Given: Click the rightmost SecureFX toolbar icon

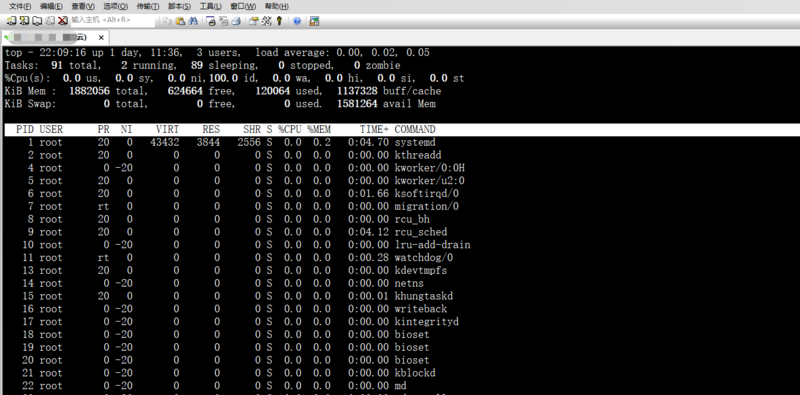Looking at the screenshot, I should click(314, 21).
